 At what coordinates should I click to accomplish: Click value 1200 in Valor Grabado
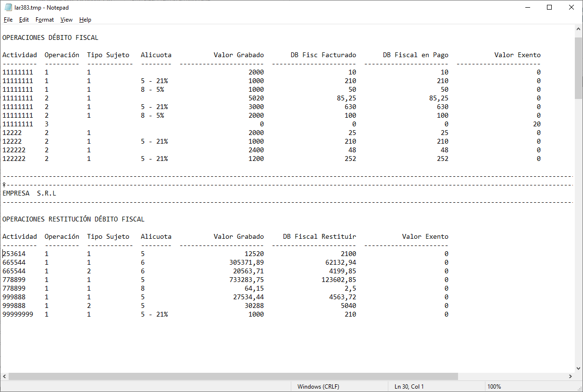[x=256, y=159]
